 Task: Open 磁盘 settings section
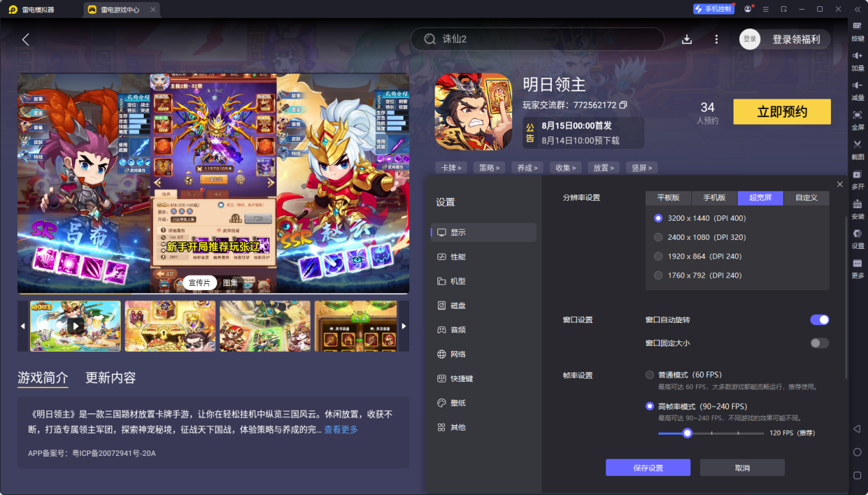[x=483, y=305]
